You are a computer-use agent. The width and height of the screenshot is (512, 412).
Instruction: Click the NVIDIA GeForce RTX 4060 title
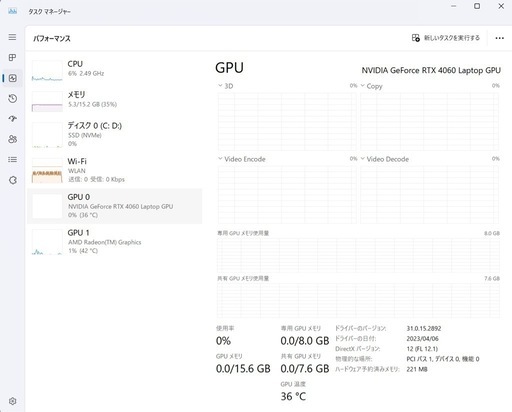coord(431,70)
